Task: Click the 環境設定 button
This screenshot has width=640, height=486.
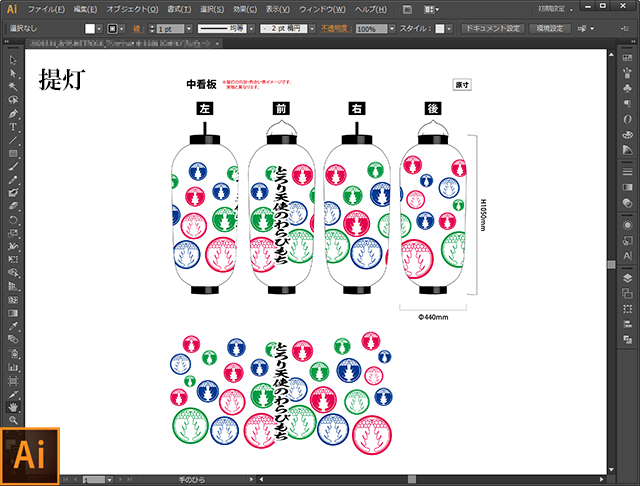Action: point(549,29)
